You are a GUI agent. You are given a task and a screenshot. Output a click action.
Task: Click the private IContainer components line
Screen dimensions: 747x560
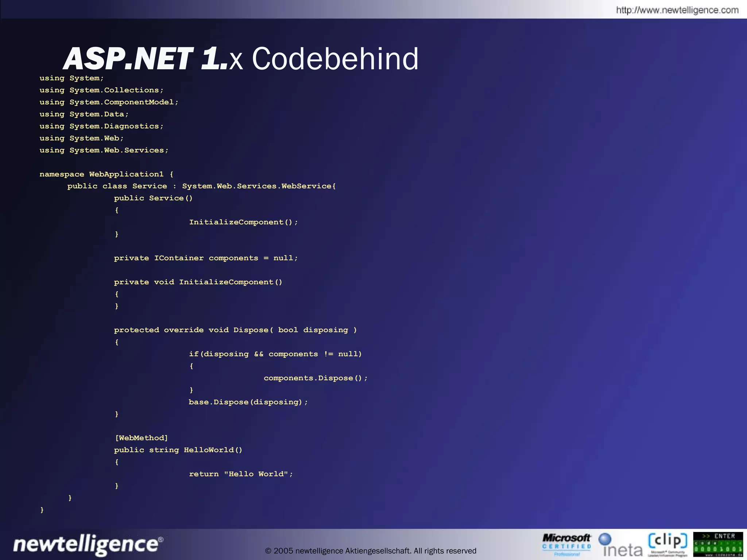click(206, 258)
